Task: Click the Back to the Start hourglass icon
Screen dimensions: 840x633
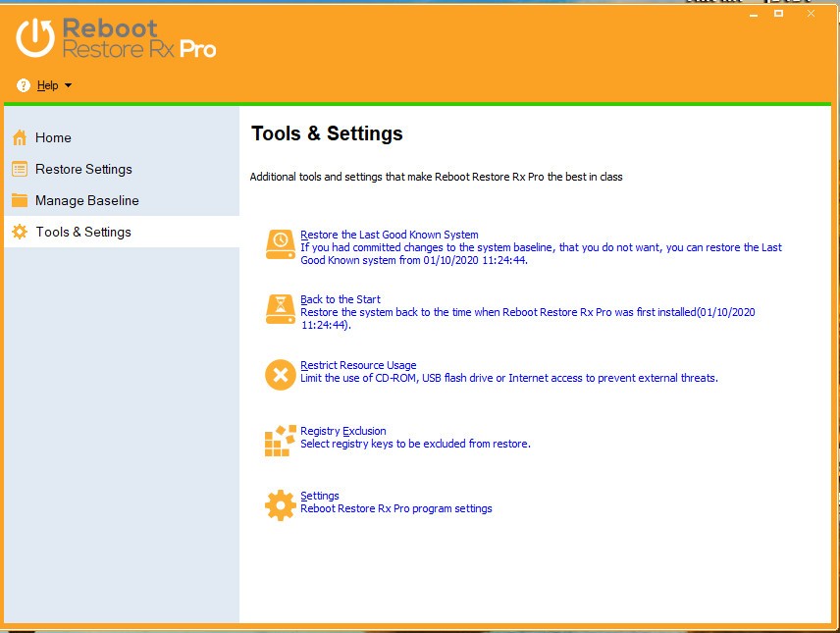Action: point(281,308)
